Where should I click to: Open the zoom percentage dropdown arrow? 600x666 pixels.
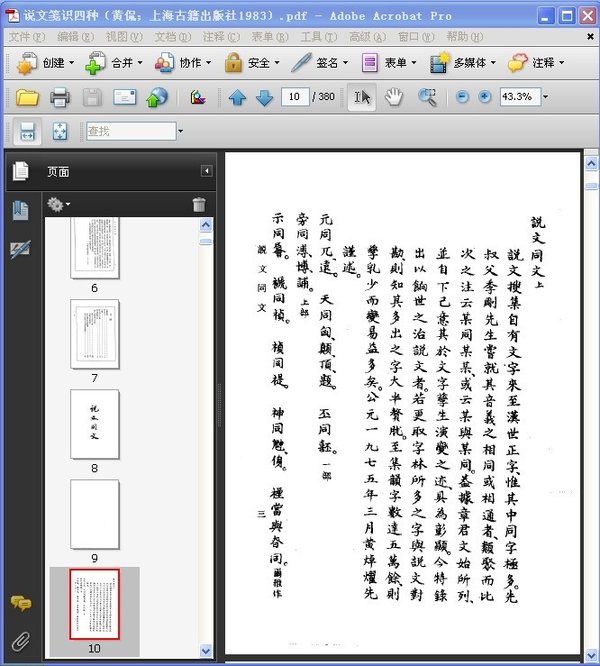(x=546, y=97)
